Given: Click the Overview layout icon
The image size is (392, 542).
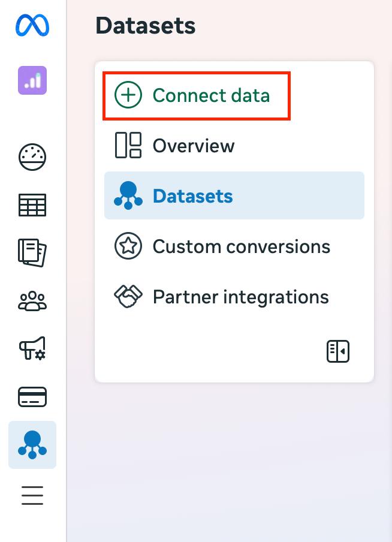Looking at the screenshot, I should click(x=128, y=146).
